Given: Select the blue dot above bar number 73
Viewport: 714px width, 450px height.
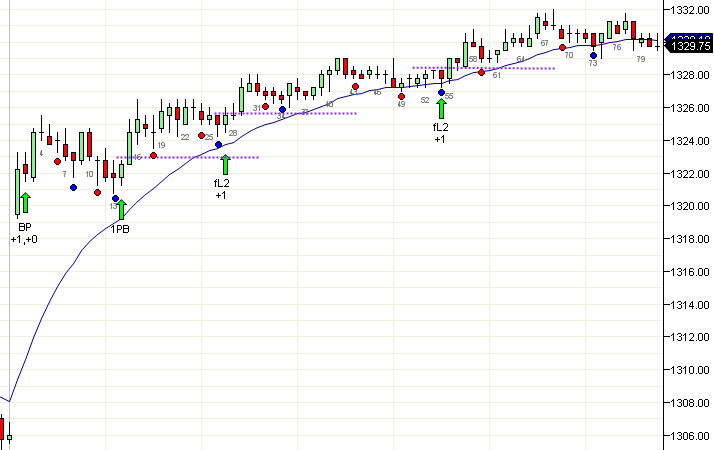Looking at the screenshot, I should point(593,56).
